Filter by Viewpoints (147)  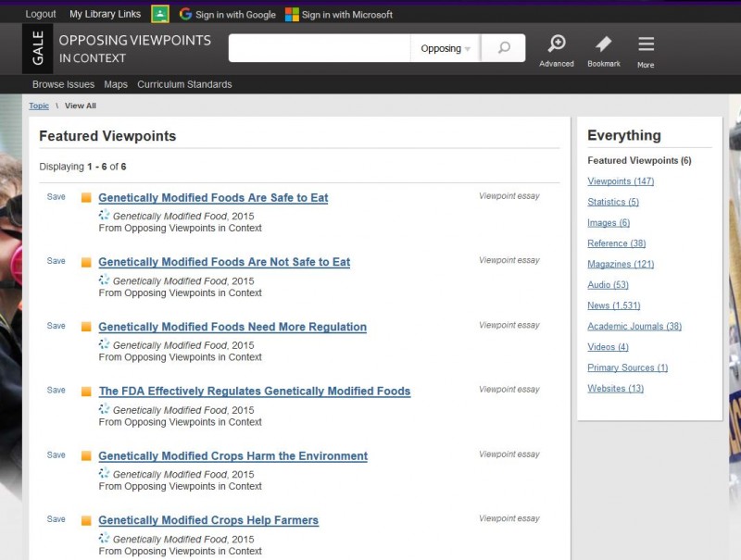tap(621, 181)
